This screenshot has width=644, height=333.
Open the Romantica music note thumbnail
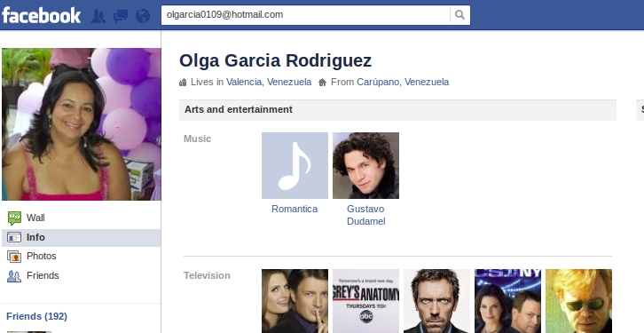[x=295, y=166]
